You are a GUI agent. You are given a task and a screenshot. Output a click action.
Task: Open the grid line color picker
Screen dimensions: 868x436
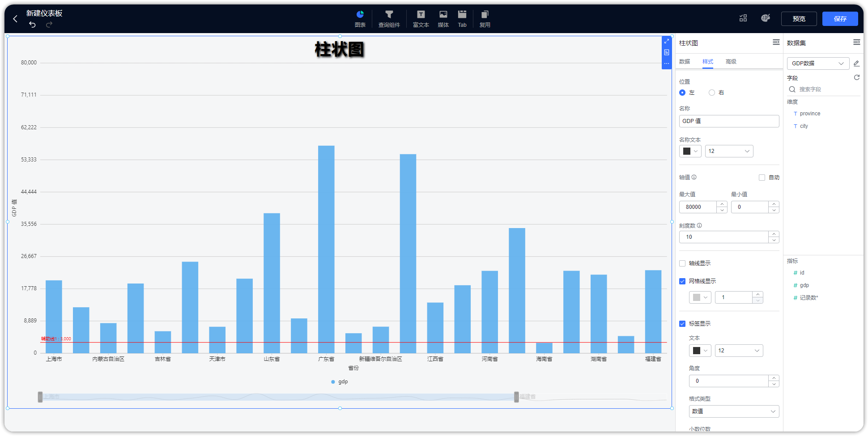[700, 297]
